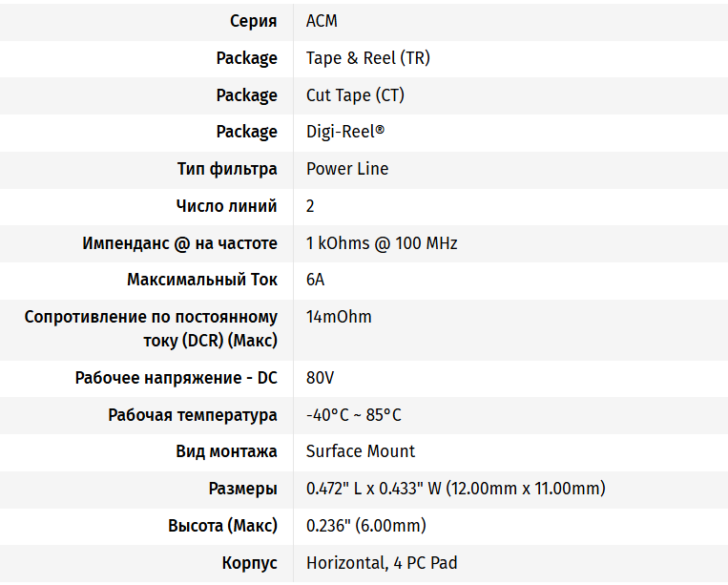Click the Импеданс @ на частоте label
Viewport: 728px width, 585px height.
tap(179, 243)
